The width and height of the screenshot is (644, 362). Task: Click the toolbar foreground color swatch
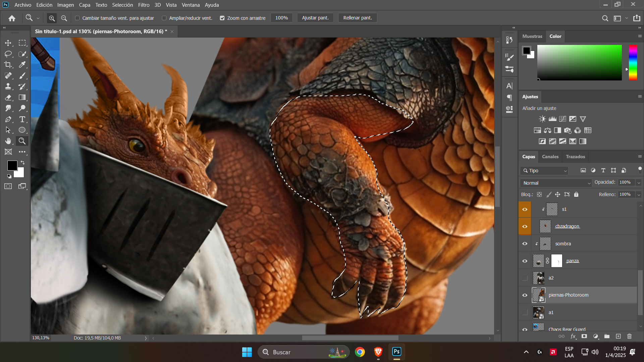coord(12,166)
